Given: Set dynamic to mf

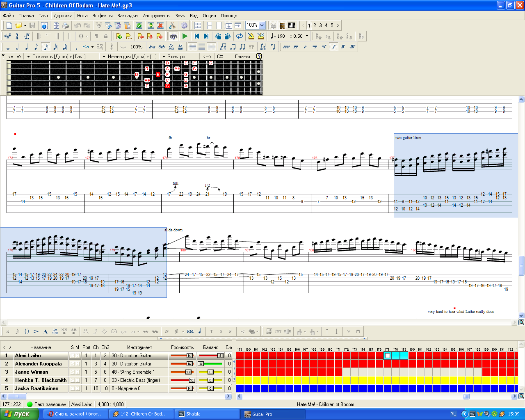Looking at the screenshot, I should tap(324, 47).
